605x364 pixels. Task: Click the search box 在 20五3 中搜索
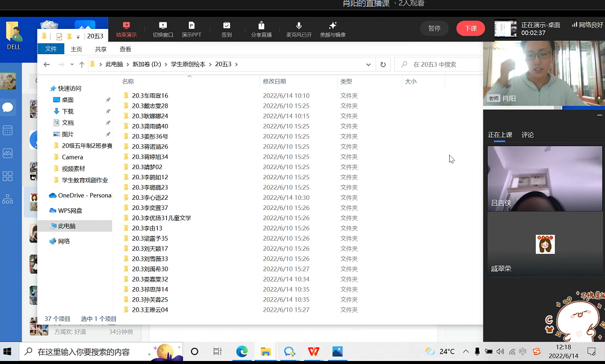[x=442, y=64]
